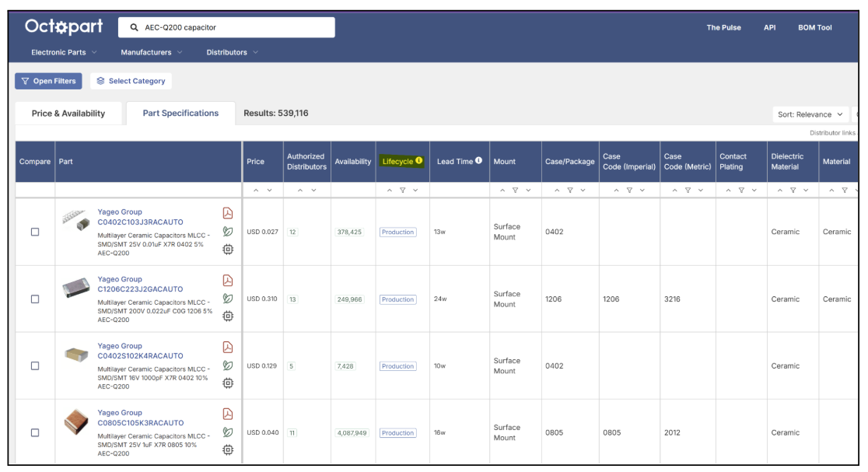Click thumbnail image of C1206C223J2GACAUTO
This screenshot has height=472, width=868.
pos(76,288)
